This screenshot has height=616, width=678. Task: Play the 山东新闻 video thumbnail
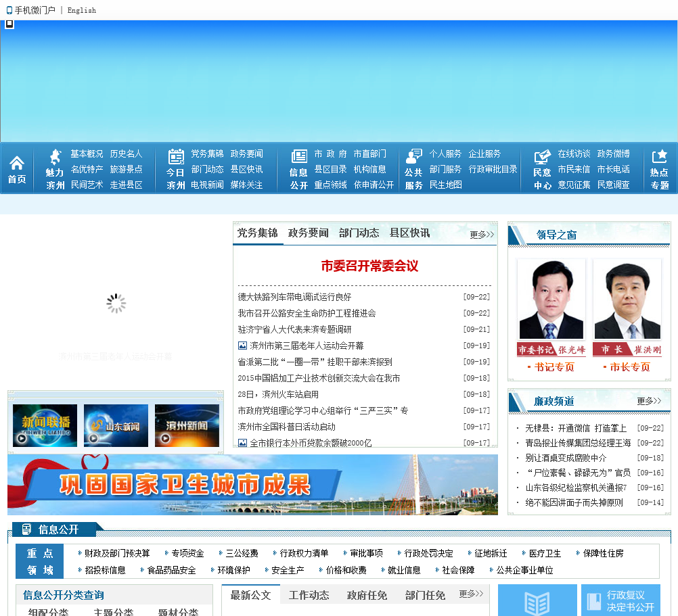click(116, 425)
